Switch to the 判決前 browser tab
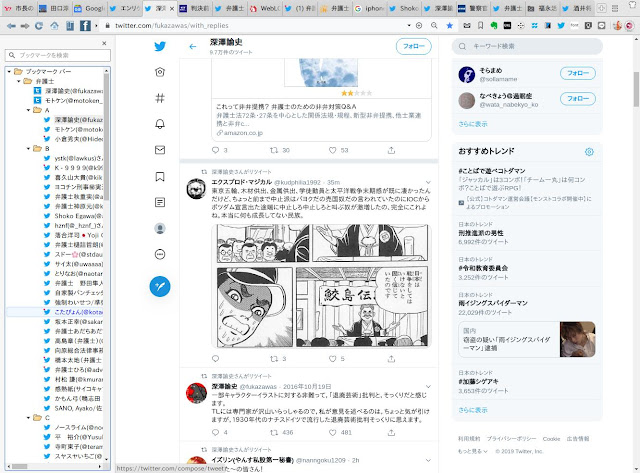Image resolution: width=640 pixels, height=473 pixels. pos(195,8)
